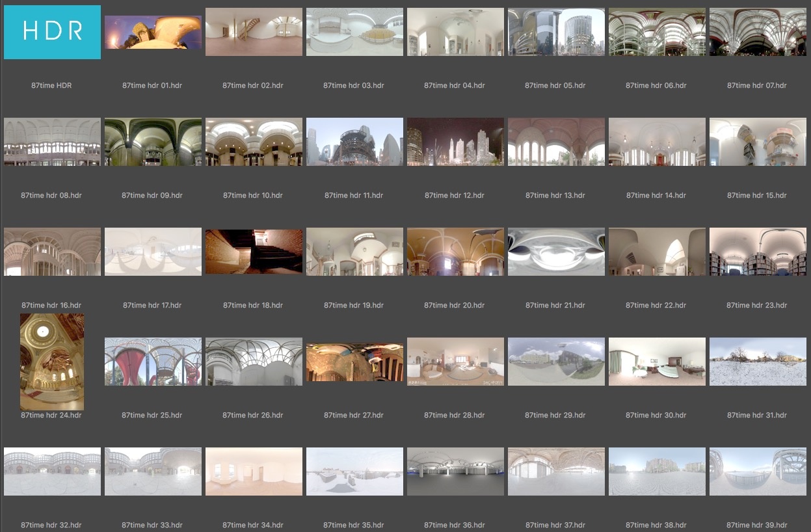This screenshot has height=532, width=811.
Task: Select the 87time hdr 09.hdr green arches thumbnail
Action: [x=153, y=142]
